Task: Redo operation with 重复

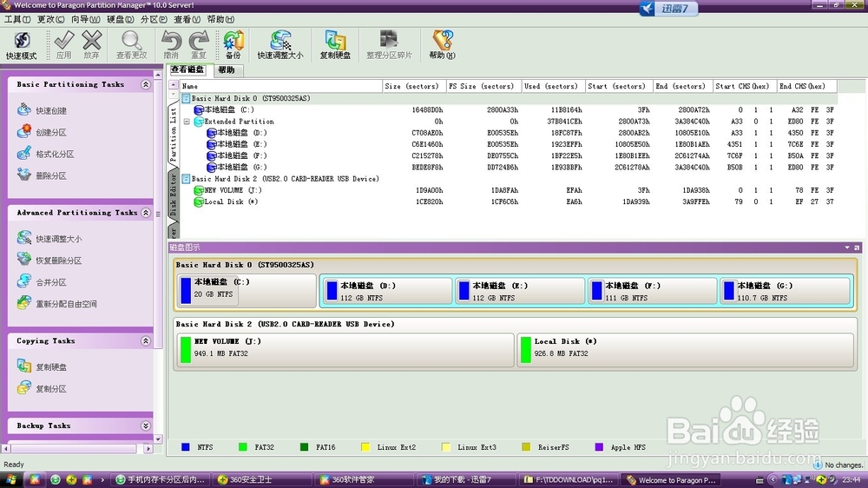Action: pyautogui.click(x=199, y=45)
